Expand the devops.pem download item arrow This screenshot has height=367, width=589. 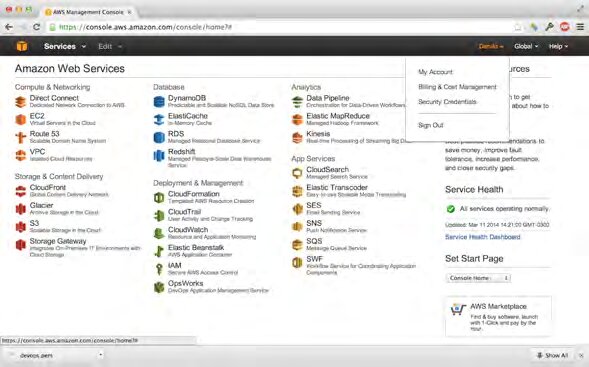coord(100,355)
